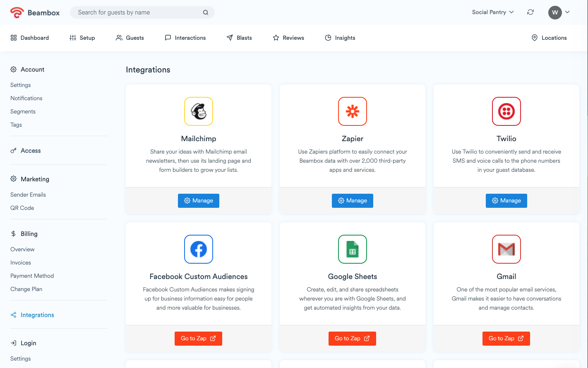
Task: Click the Marketing gear icon
Action: click(x=14, y=179)
